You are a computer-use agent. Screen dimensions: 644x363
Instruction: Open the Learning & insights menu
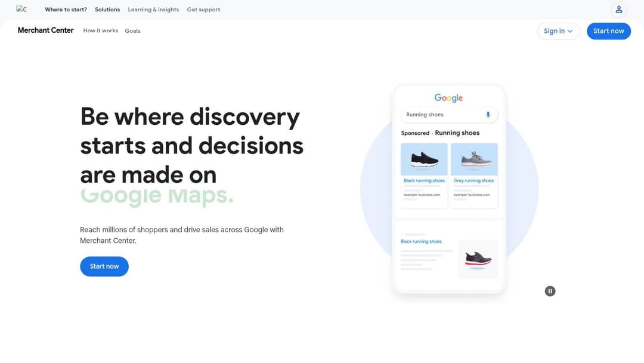(x=153, y=10)
